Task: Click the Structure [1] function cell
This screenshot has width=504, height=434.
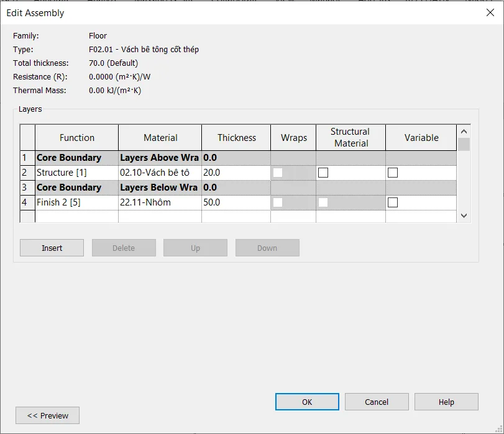Action: point(76,173)
